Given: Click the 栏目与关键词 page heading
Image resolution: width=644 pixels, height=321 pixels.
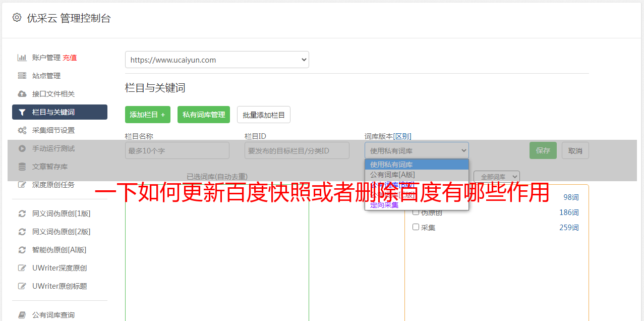Looking at the screenshot, I should [x=155, y=88].
